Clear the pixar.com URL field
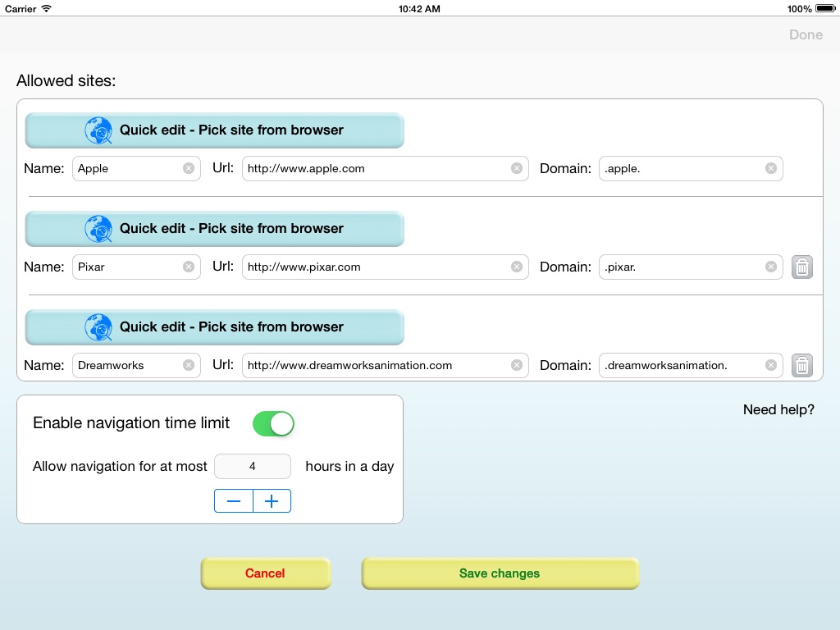The image size is (840, 630). [517, 267]
